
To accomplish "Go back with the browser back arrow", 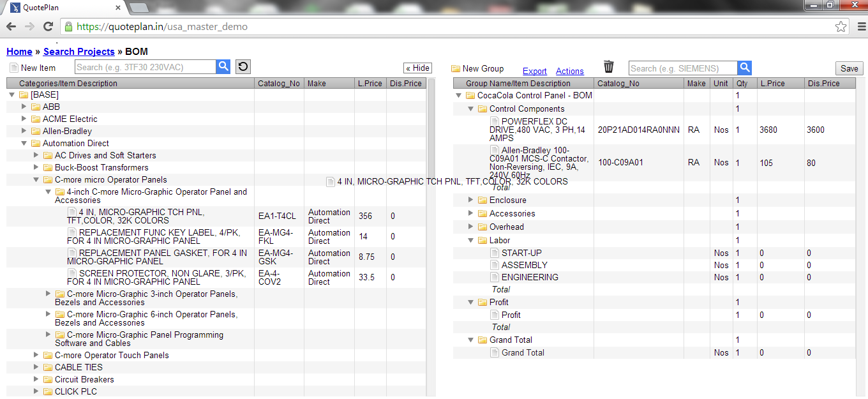I will click(x=11, y=26).
